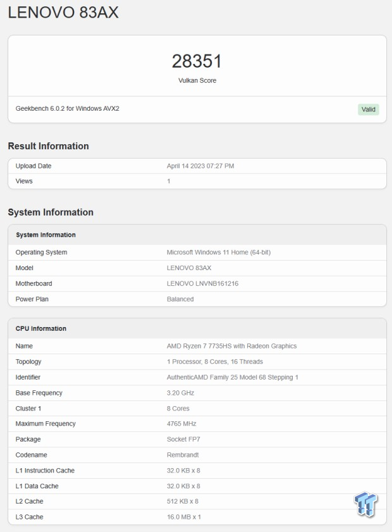The width and height of the screenshot is (392, 532).
Task: Click the Codename label
Action: point(31,455)
